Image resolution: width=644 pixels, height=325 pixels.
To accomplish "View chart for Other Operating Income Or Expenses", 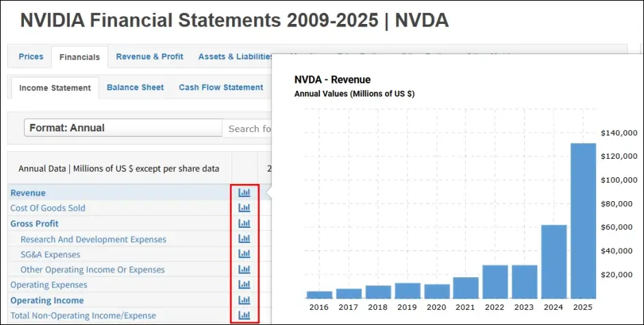I will [x=245, y=269].
